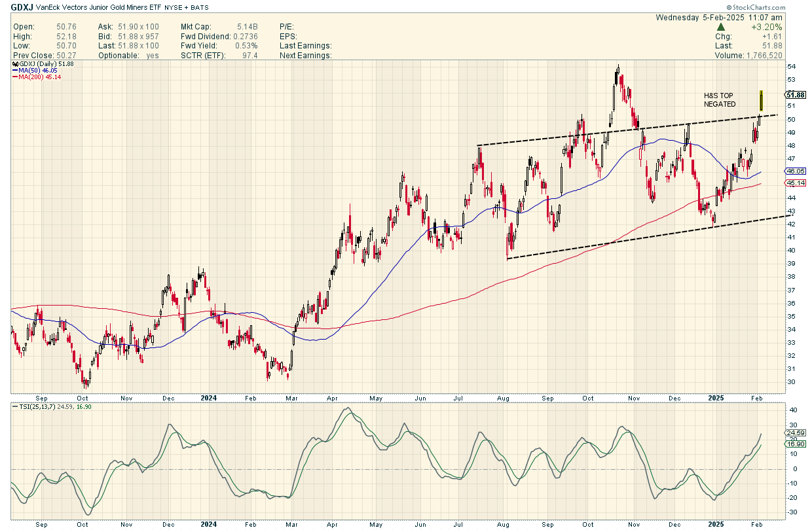The width and height of the screenshot is (812, 530).
Task: Click the Volume figure 1,766,520
Action: tap(763, 56)
